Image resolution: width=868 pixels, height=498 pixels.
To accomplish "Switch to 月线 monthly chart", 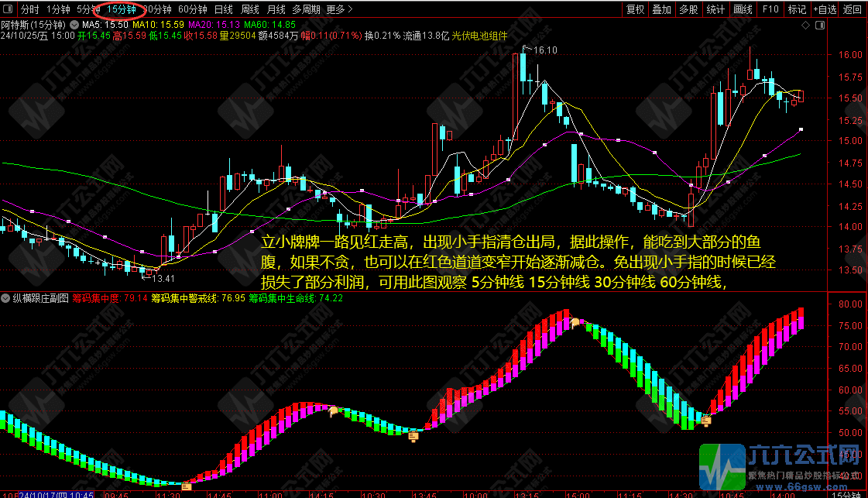I will click(276, 9).
